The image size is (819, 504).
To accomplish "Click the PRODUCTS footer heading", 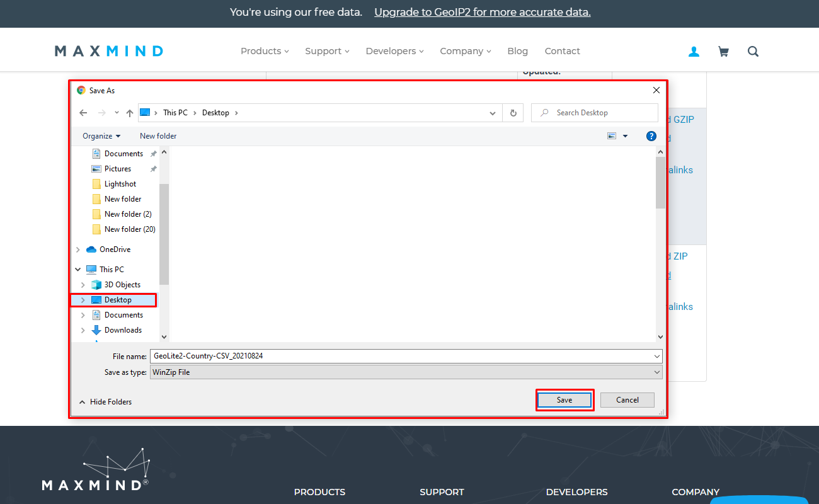I will click(x=319, y=492).
